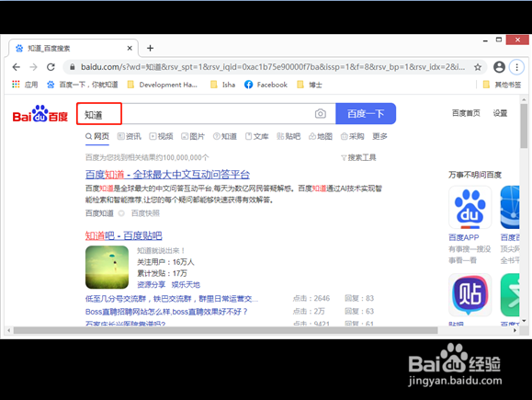The width and height of the screenshot is (532, 400).
Task: Switch to 采购 tab
Action: (352, 136)
